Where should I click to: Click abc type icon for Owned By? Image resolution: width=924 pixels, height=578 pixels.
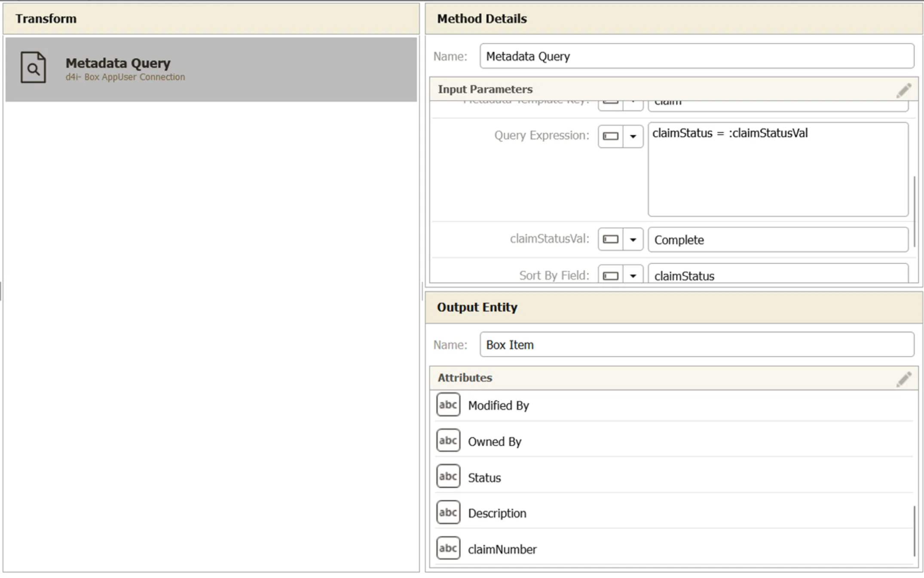448,441
